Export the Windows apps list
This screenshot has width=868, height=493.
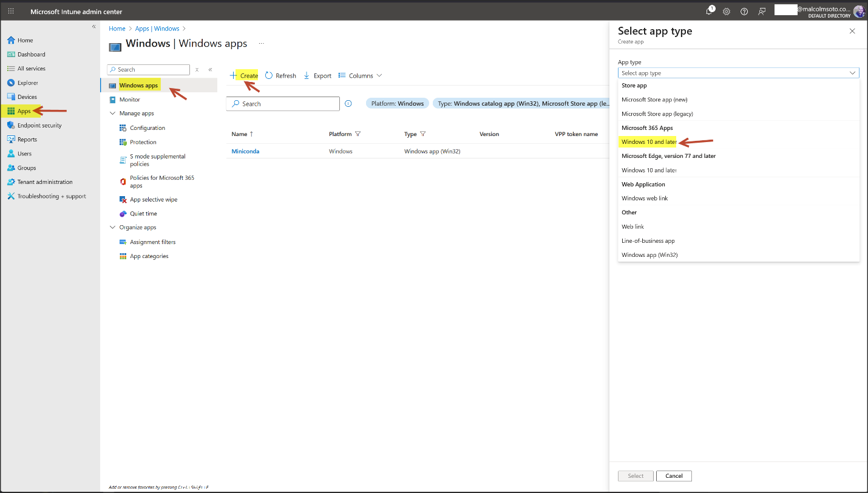tap(317, 76)
